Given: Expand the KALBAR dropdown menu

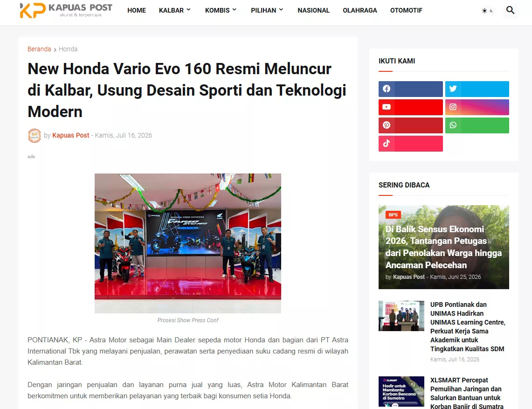Looking at the screenshot, I should (x=174, y=11).
